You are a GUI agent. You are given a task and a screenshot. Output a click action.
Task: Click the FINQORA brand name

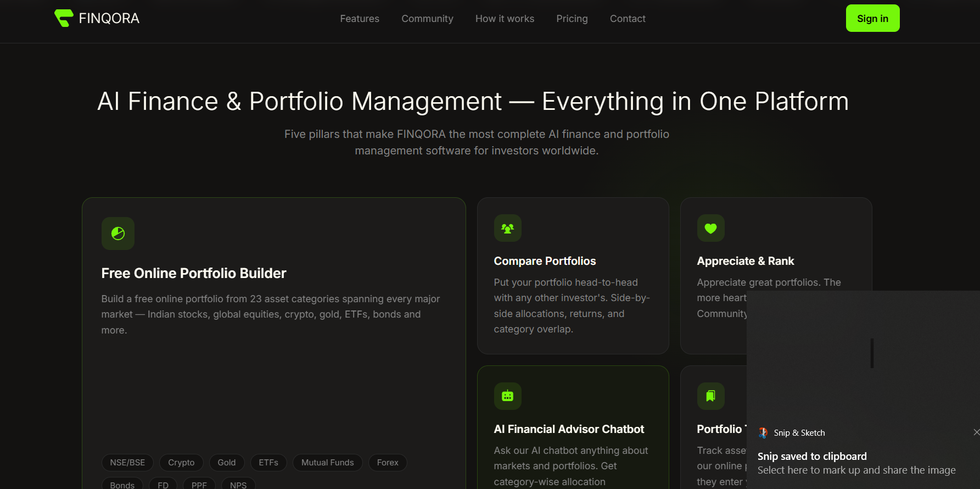point(109,18)
